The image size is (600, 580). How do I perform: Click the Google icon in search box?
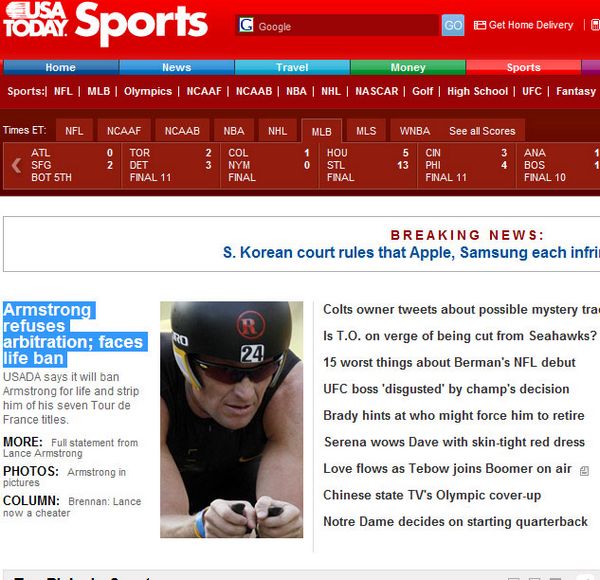(246, 25)
